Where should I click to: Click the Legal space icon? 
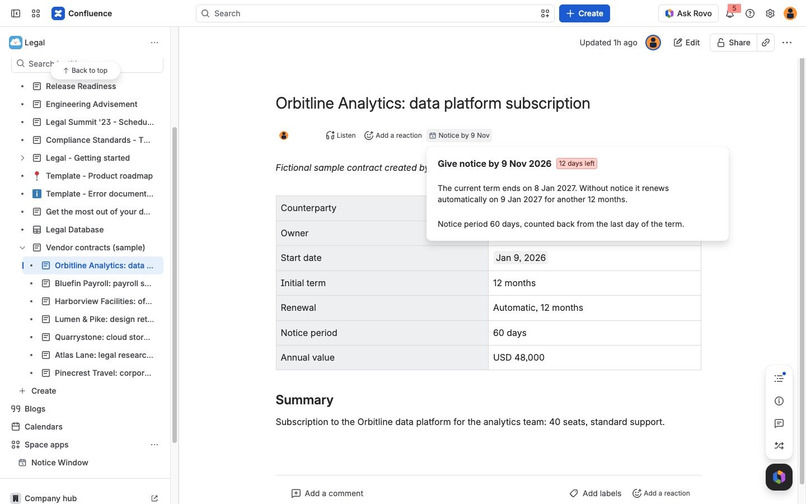click(x=15, y=43)
